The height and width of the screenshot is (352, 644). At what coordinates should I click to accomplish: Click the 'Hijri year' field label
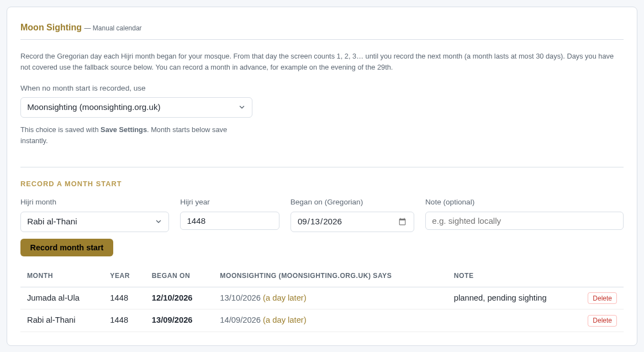(194, 202)
